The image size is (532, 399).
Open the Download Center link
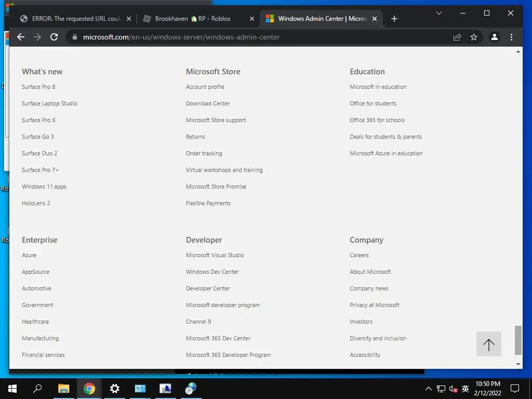(x=208, y=103)
